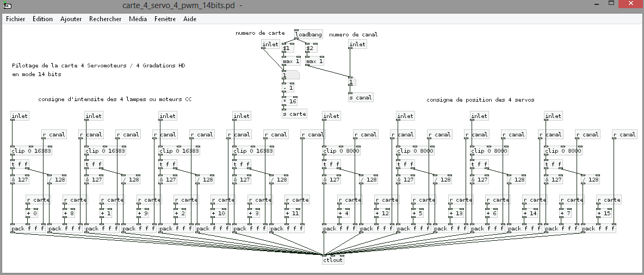Screen dimensions: 644x275
Task: Maximize the patch window
Action: (605, 5)
